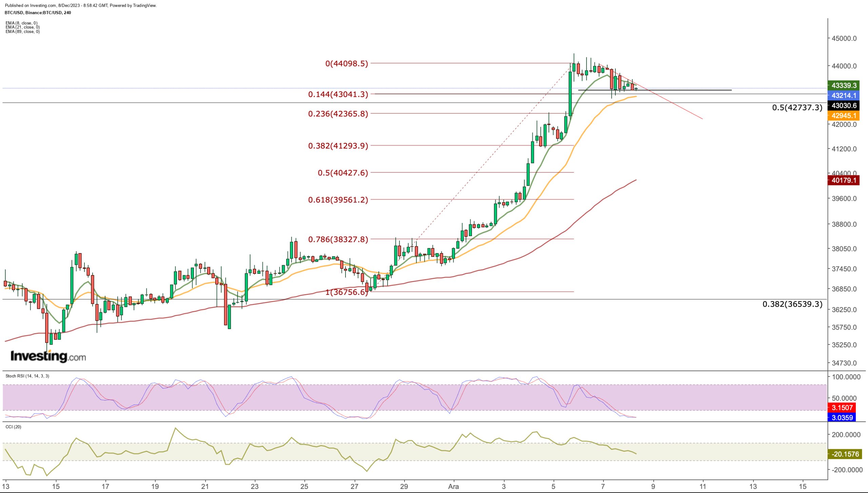The image size is (868, 493).
Task: Click the 41200.0 price axis label
Action: (x=844, y=149)
